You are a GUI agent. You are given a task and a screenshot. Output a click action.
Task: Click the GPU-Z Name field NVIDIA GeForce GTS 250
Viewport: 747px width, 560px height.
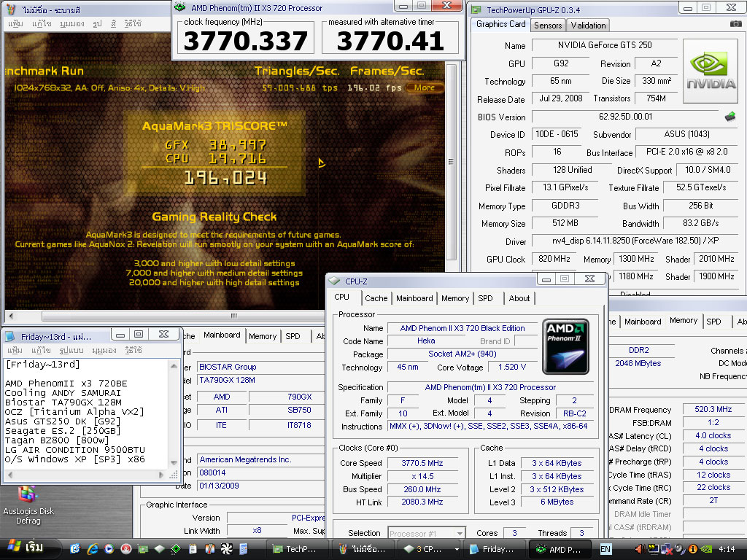[605, 45]
